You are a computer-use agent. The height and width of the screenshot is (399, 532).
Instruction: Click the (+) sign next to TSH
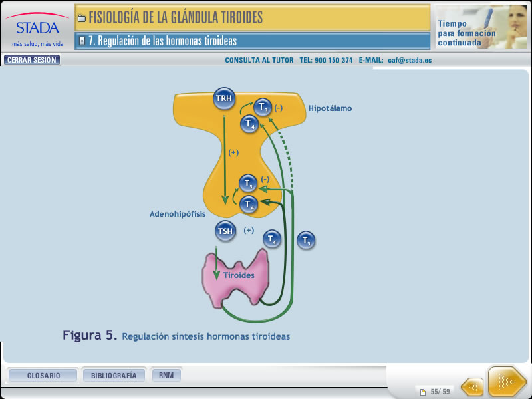click(x=249, y=231)
